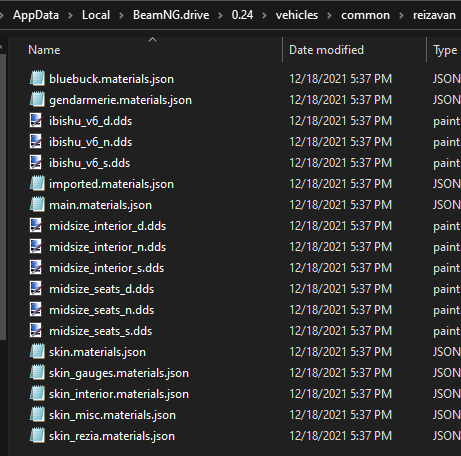Expand the chevron after 0.24
The height and width of the screenshot is (456, 461).
point(264,15)
